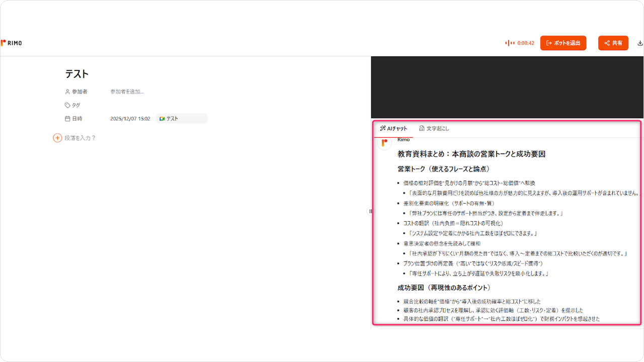Screen dimensions: 644x362
Task: Click the subheading 営業トーク（使えるフレーズと論点）
Action: (x=444, y=169)
